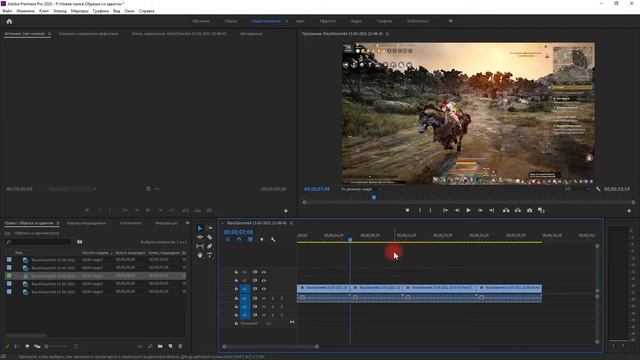
Task: Click Mark Out in Program monitor
Action: (431, 210)
